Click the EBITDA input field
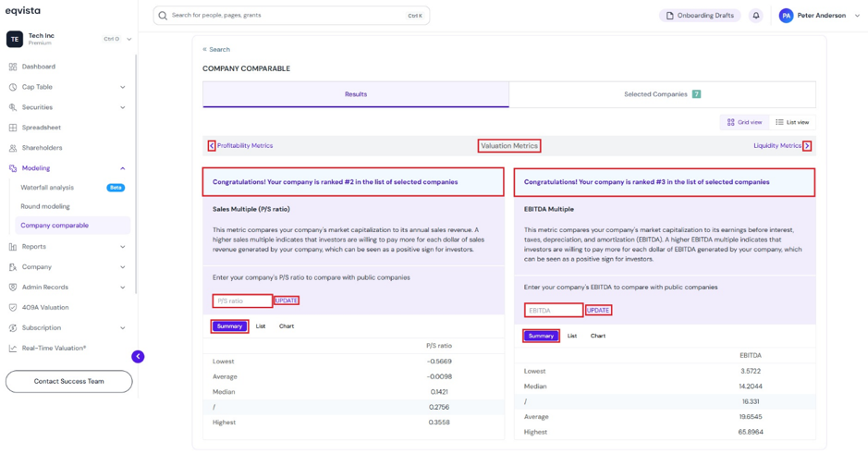Image resolution: width=868 pixels, height=454 pixels. pos(554,310)
